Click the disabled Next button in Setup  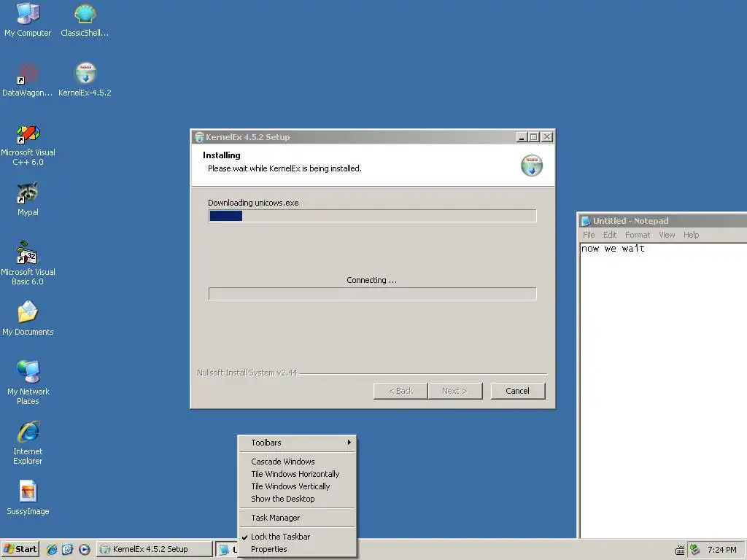pos(455,391)
